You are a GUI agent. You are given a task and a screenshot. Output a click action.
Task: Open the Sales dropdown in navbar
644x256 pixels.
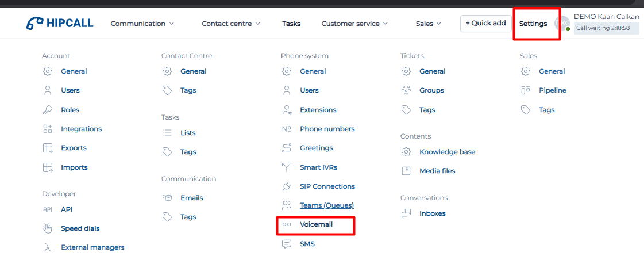pyautogui.click(x=428, y=24)
